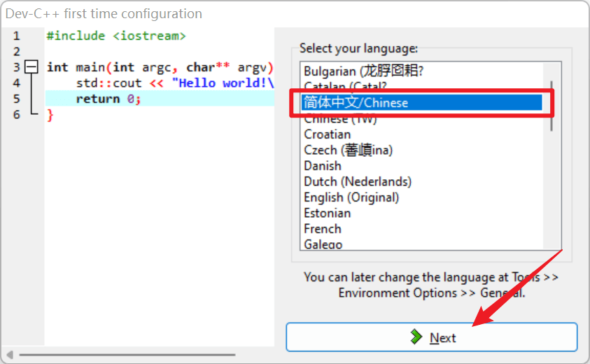Select Dutch (Nederlands) language

421,182
